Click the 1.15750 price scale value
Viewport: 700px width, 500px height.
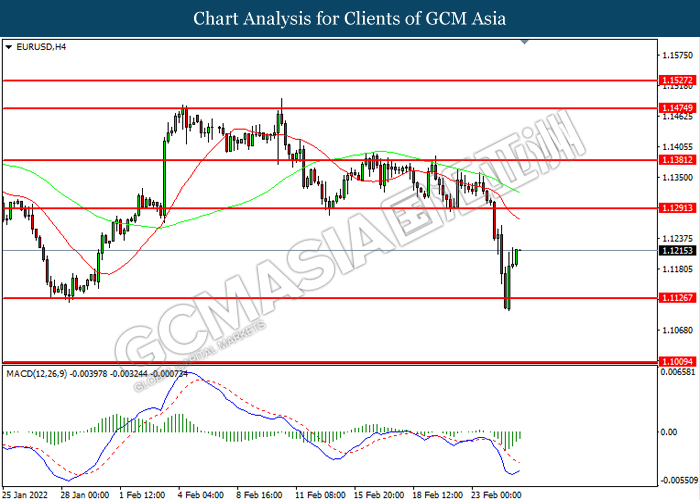[x=678, y=56]
